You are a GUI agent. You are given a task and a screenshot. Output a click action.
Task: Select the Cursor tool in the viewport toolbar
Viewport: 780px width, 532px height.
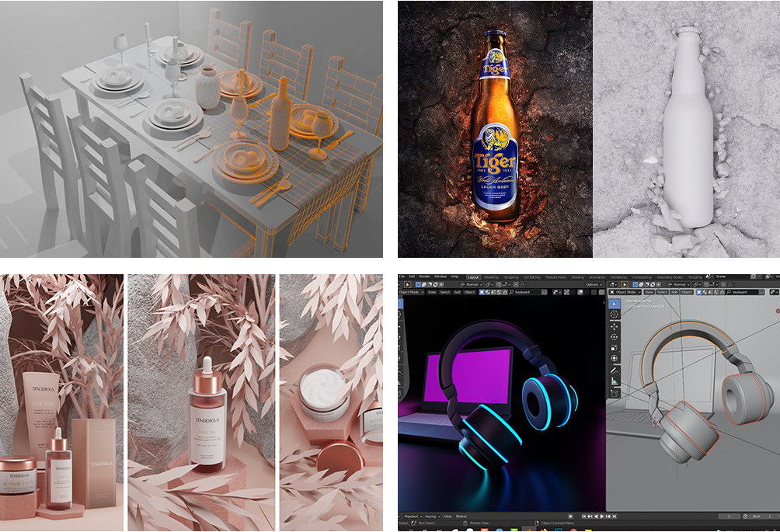(x=614, y=315)
